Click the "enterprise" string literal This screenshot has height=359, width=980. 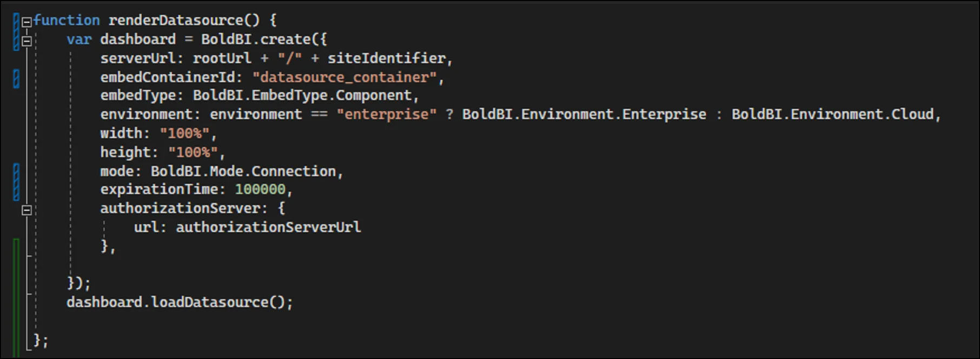(386, 115)
